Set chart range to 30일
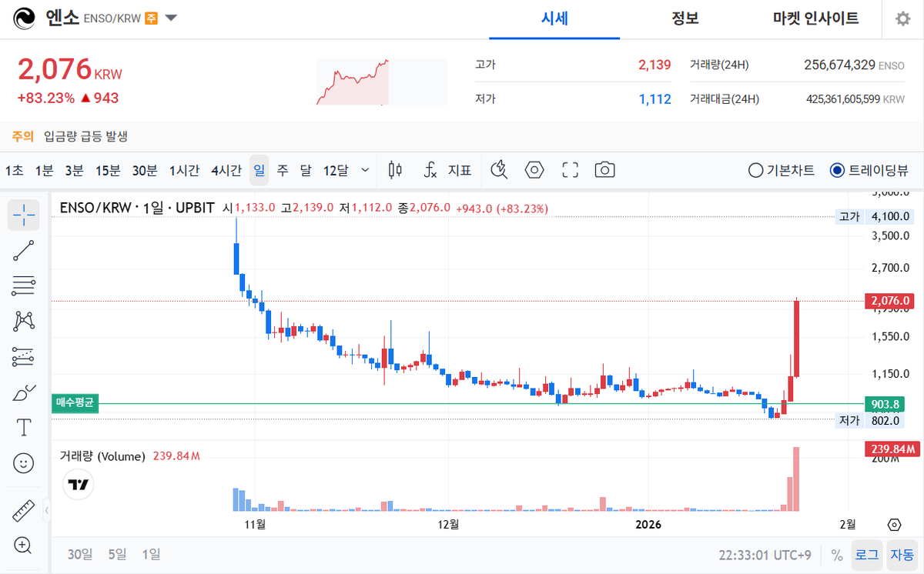This screenshot has height=574, width=924. pos(80,554)
